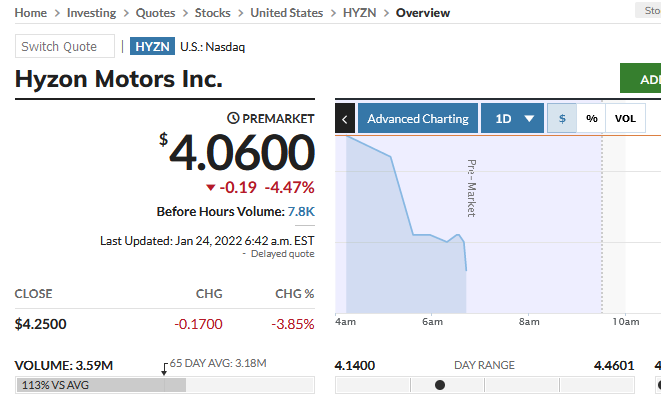Click the red down-arrow change indicator
This screenshot has width=661, height=404.
[x=210, y=188]
